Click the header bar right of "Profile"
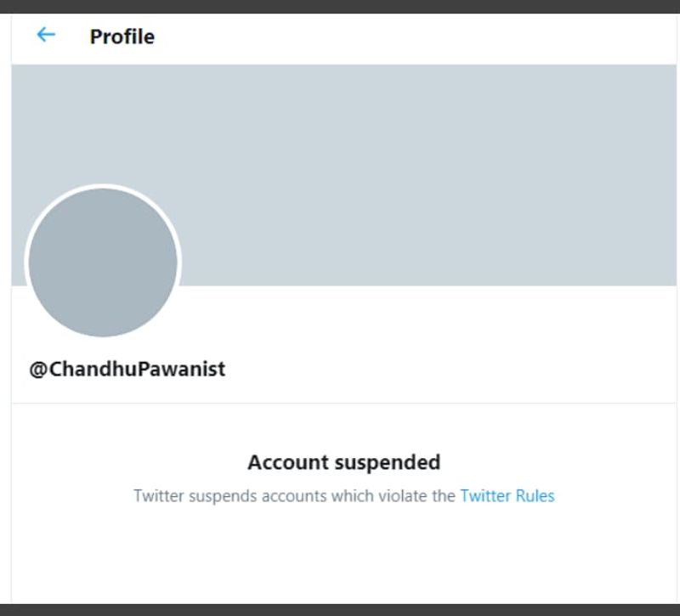680x616 pixels. pos(425,37)
